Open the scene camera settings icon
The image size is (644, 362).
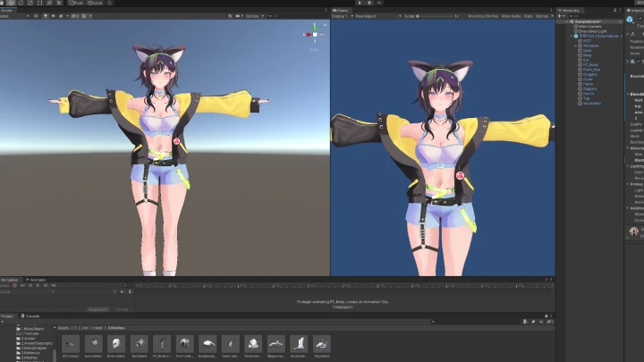click(x=238, y=16)
